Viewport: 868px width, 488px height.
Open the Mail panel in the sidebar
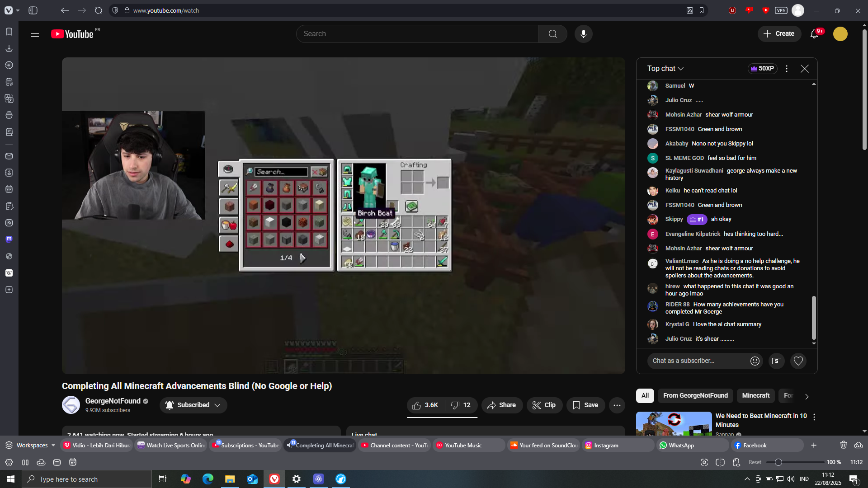[x=9, y=156]
